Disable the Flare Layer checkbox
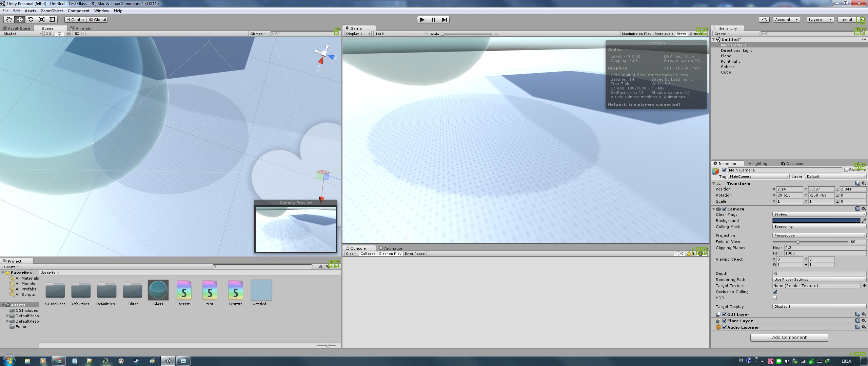The image size is (868, 366). pos(724,321)
